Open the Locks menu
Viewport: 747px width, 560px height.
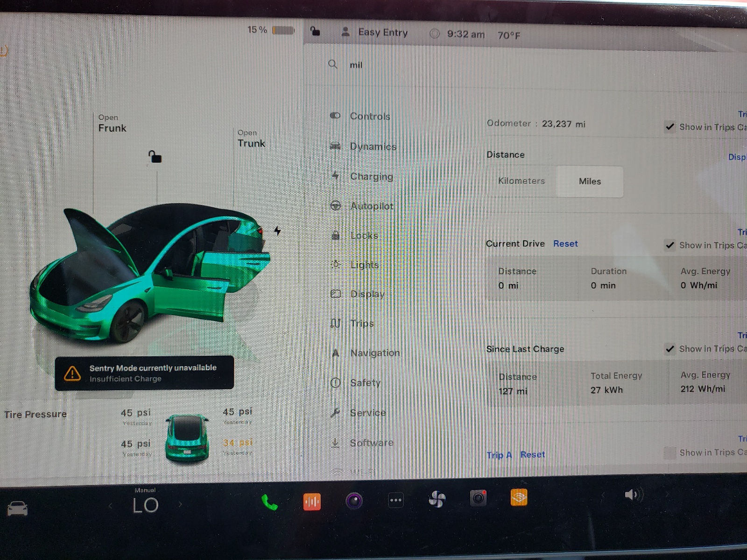tap(354, 235)
